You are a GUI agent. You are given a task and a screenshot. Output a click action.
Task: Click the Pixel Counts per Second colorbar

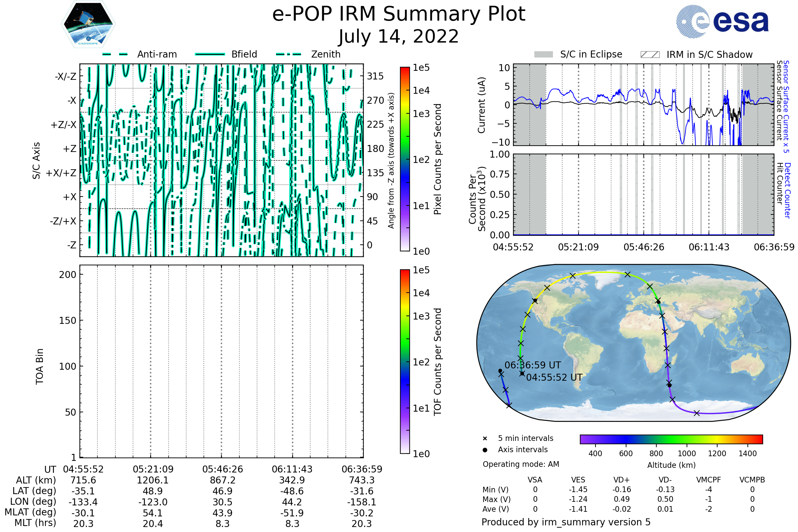[405, 159]
